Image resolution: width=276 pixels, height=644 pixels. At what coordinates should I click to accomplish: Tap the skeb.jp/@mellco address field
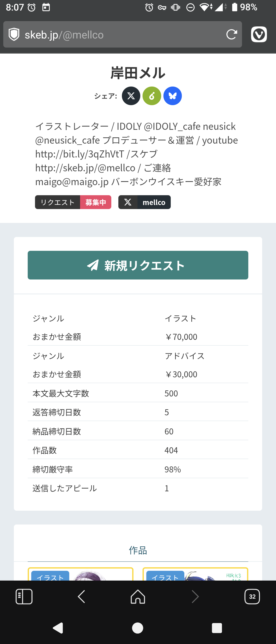point(121,35)
